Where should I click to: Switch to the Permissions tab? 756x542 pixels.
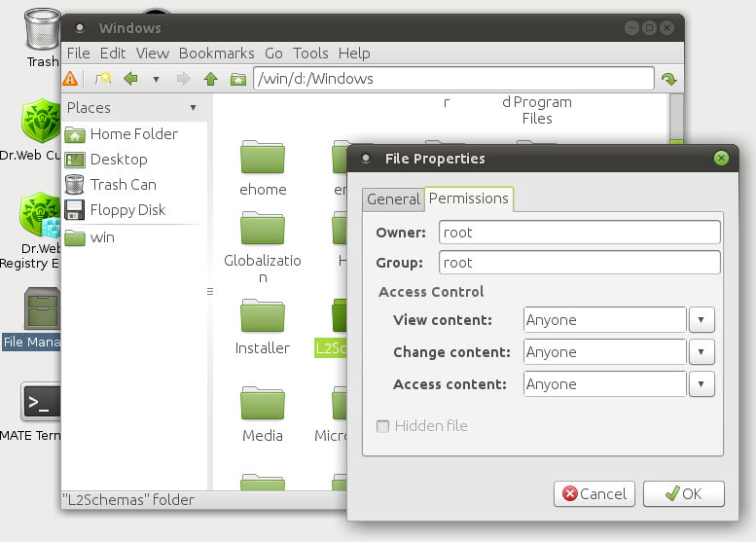[469, 199]
